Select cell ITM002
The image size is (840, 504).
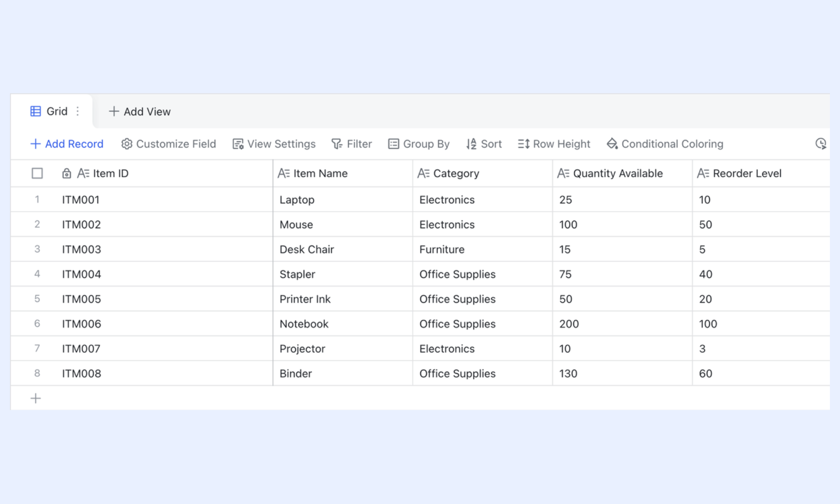tap(164, 224)
